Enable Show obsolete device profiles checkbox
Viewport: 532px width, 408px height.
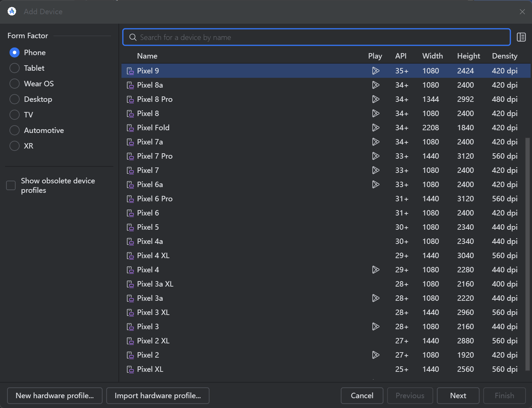(x=11, y=185)
